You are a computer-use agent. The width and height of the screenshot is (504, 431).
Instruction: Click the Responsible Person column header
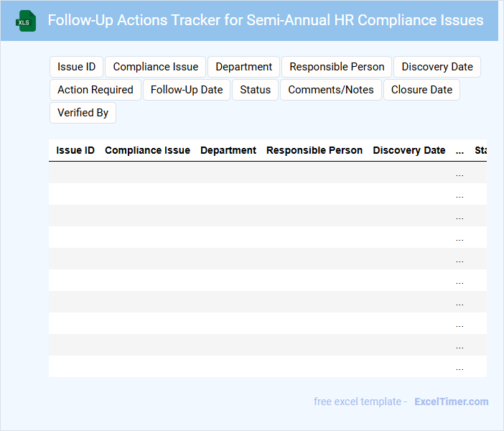(x=314, y=151)
